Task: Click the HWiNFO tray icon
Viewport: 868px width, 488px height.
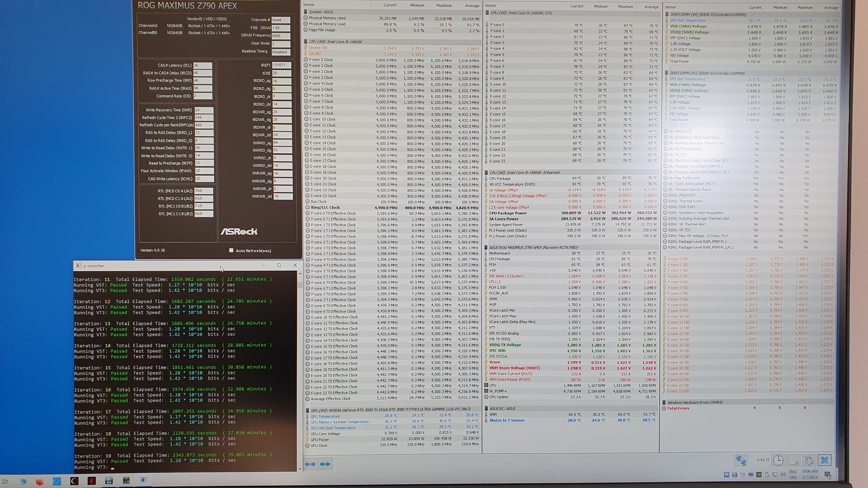Action: coord(735,474)
